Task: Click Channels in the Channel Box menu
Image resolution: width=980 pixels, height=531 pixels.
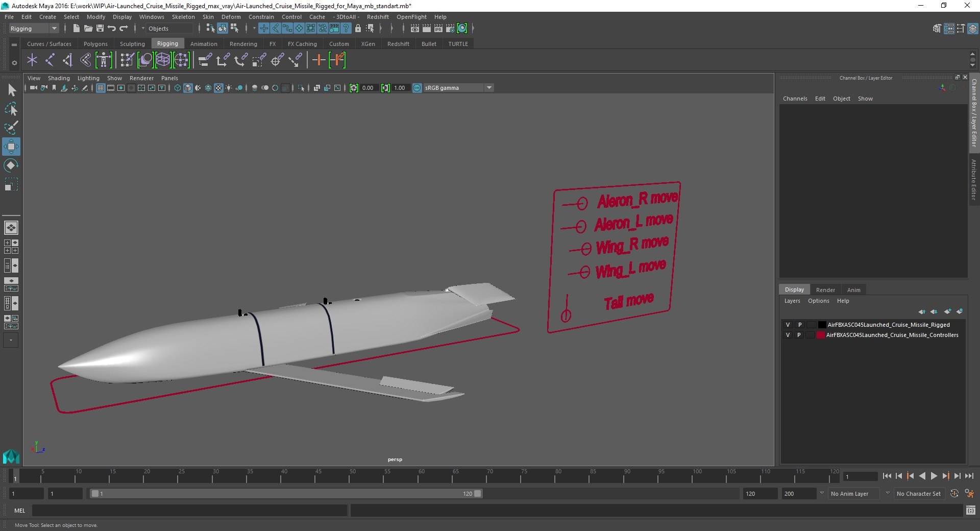Action: click(x=795, y=99)
